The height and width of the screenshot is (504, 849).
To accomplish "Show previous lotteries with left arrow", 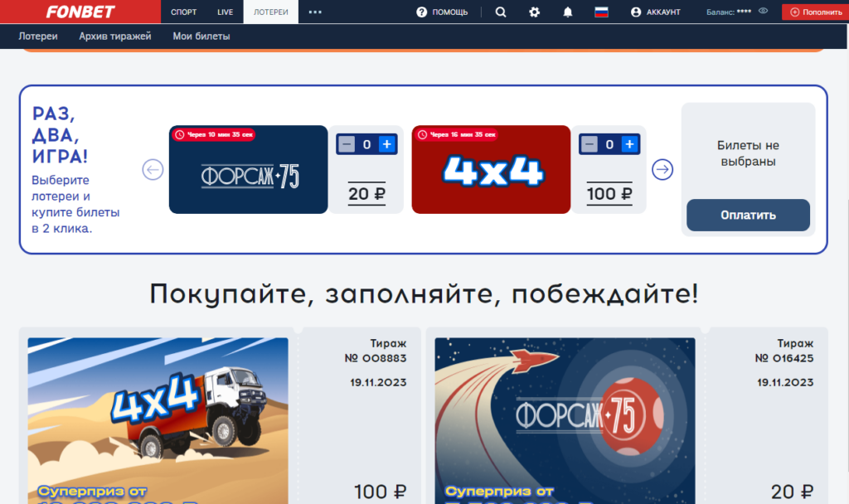I will pyautogui.click(x=153, y=169).
